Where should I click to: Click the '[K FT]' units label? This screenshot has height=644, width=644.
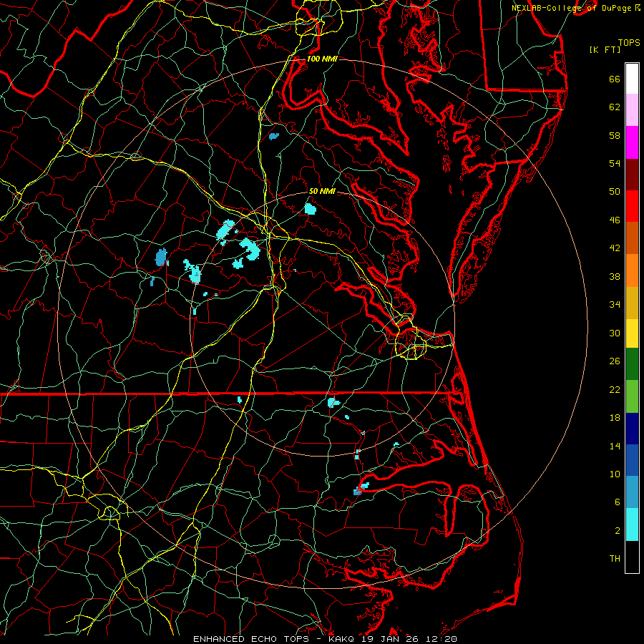pyautogui.click(x=605, y=49)
